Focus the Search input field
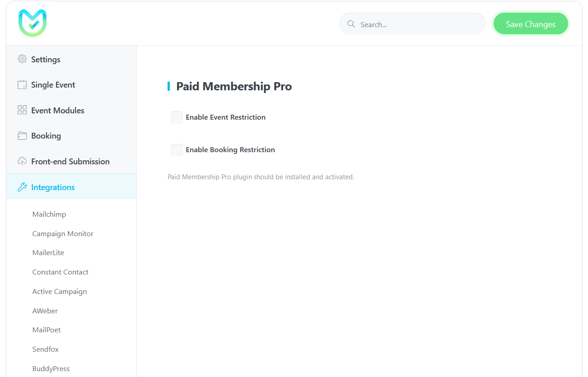This screenshot has width=588, height=377. pos(412,24)
